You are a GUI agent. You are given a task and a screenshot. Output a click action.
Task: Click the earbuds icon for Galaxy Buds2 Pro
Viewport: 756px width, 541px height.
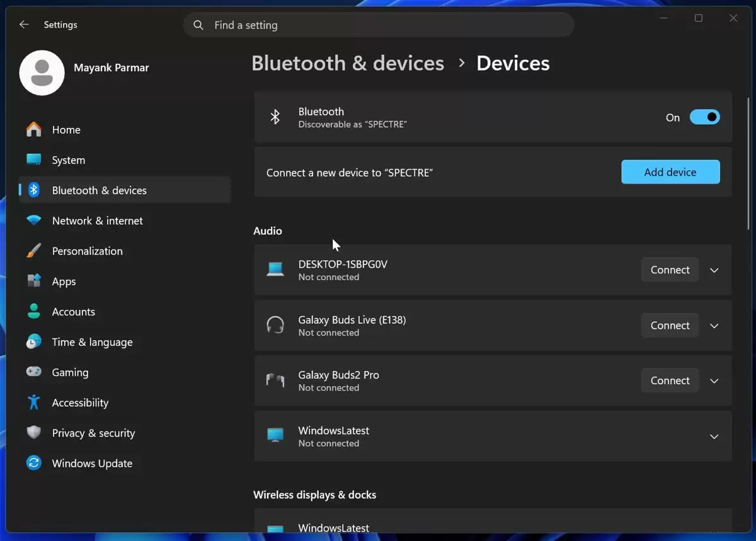tap(275, 380)
